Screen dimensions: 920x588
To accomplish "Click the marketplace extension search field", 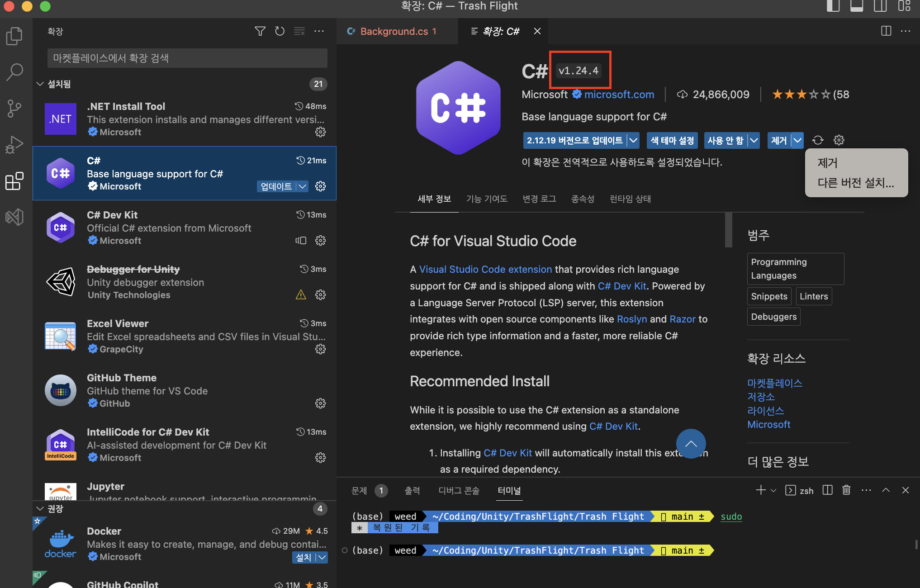I will click(x=187, y=58).
